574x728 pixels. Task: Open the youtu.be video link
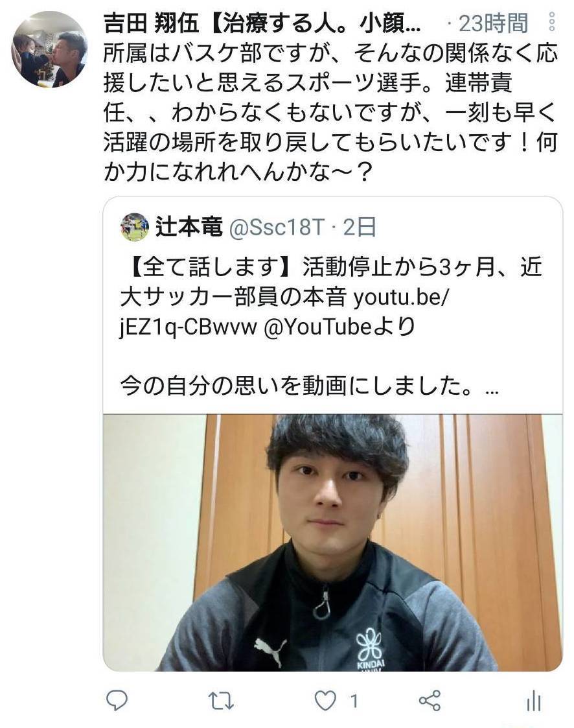click(x=283, y=312)
